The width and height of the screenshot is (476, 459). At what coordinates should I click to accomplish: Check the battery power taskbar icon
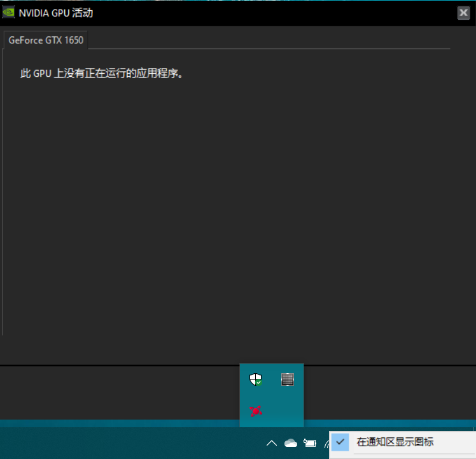coord(310,443)
